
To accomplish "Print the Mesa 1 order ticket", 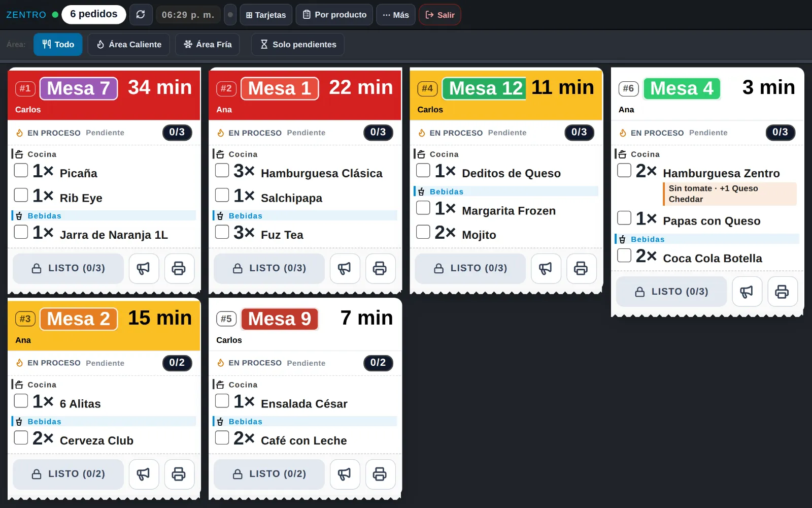I will (x=380, y=268).
